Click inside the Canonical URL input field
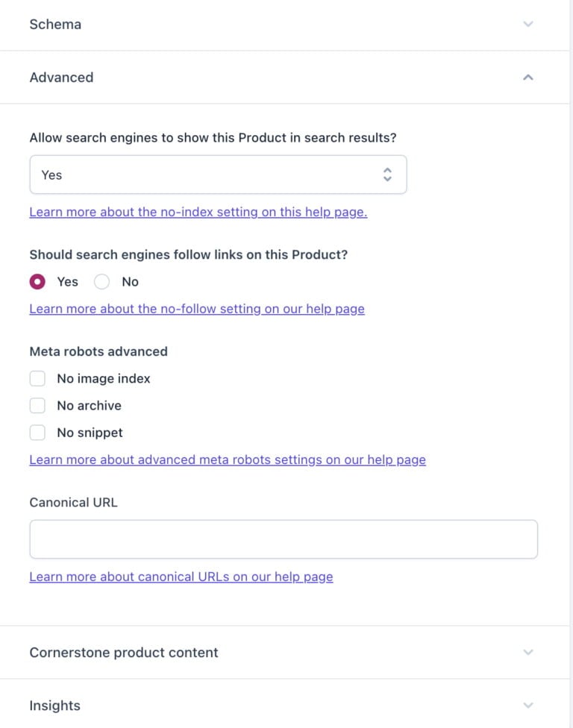Image resolution: width=573 pixels, height=728 pixels. tap(284, 539)
